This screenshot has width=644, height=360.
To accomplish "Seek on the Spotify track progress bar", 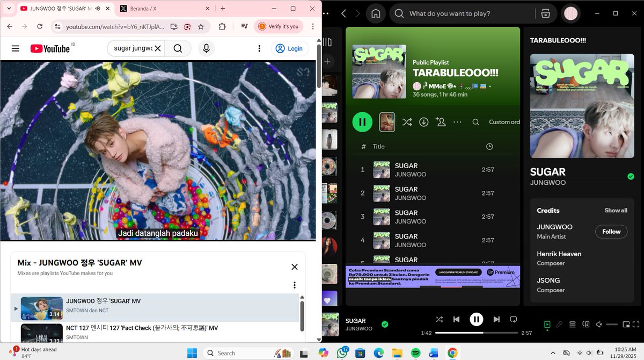I will coord(477,333).
